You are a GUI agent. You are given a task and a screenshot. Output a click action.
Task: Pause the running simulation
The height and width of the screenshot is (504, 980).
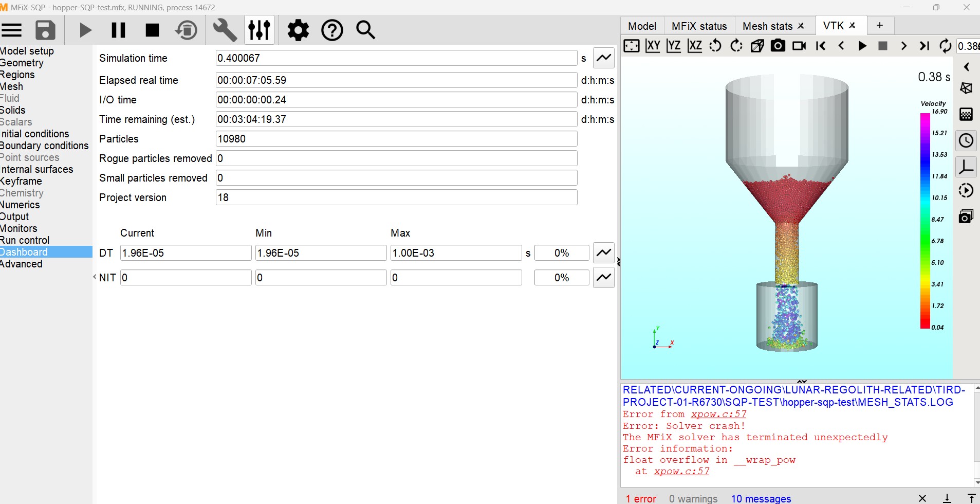pos(118,30)
